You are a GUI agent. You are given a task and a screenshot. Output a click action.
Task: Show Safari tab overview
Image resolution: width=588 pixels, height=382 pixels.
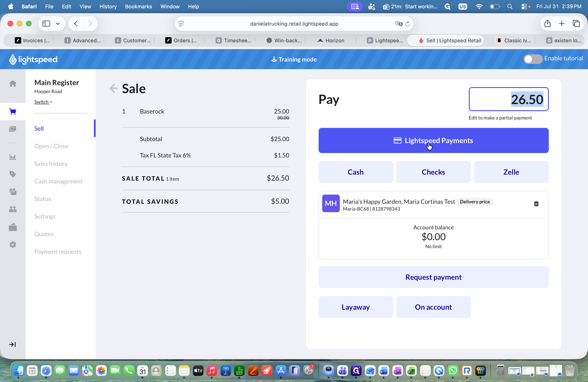click(x=576, y=23)
